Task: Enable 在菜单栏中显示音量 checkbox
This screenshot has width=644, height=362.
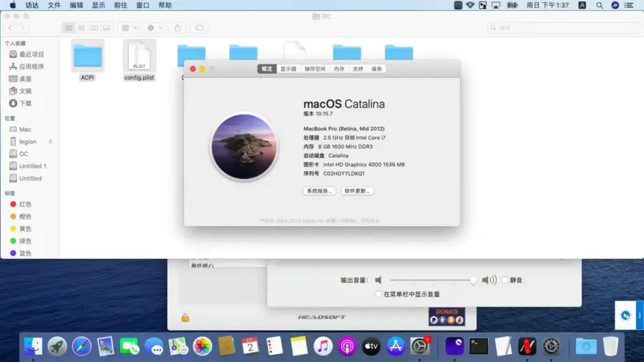Action: pyautogui.click(x=378, y=294)
